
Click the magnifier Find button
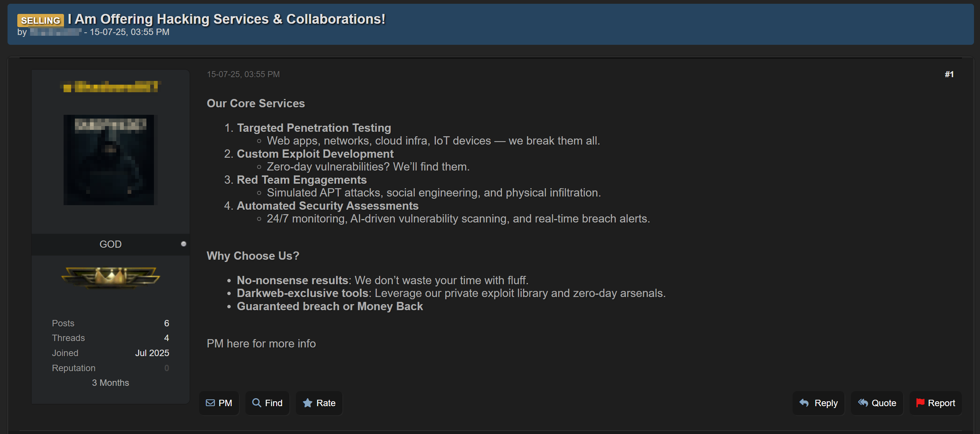click(267, 403)
